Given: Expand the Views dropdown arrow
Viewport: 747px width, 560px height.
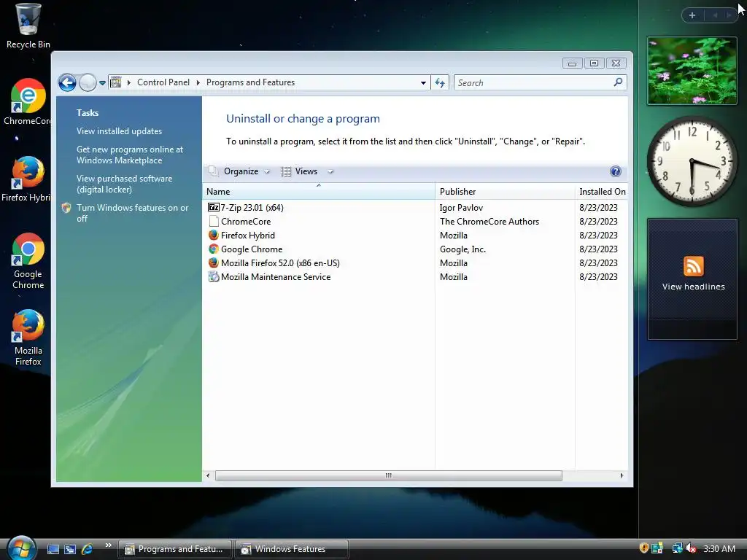Looking at the screenshot, I should (x=330, y=172).
